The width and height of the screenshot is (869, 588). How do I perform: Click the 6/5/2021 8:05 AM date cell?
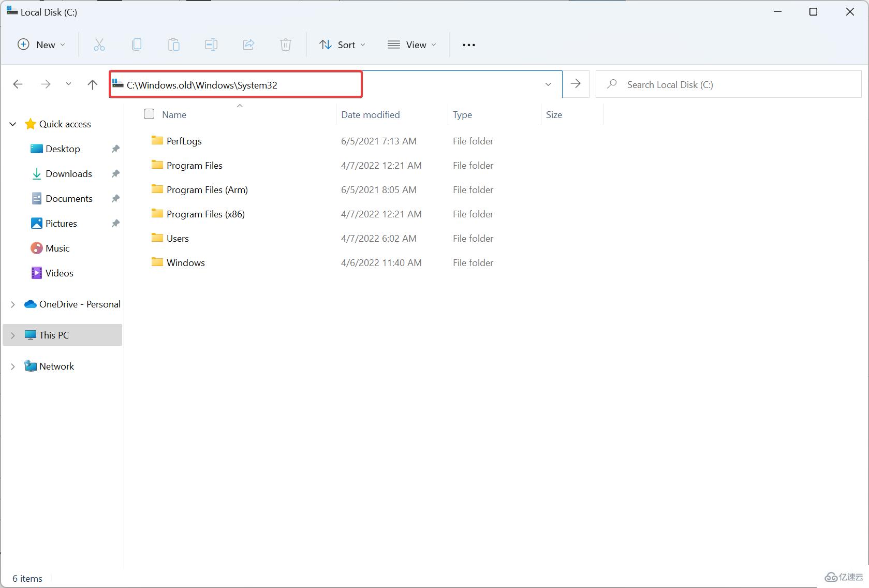[x=378, y=189]
